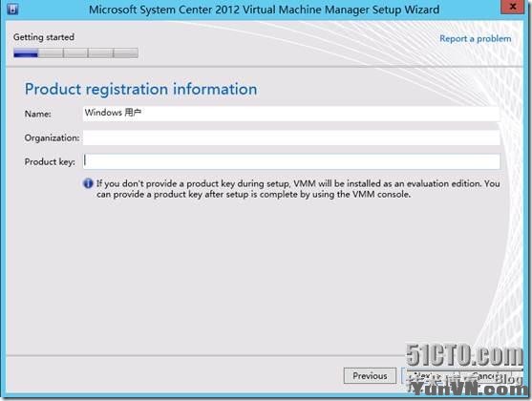532x401 pixels.
Task: Click the 'Product key:' label
Action: (50, 161)
